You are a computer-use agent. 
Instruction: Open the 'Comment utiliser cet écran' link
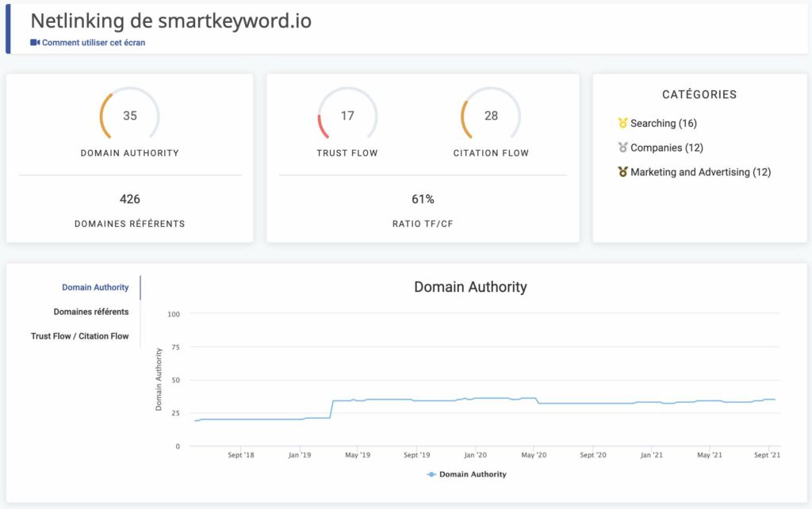(94, 43)
